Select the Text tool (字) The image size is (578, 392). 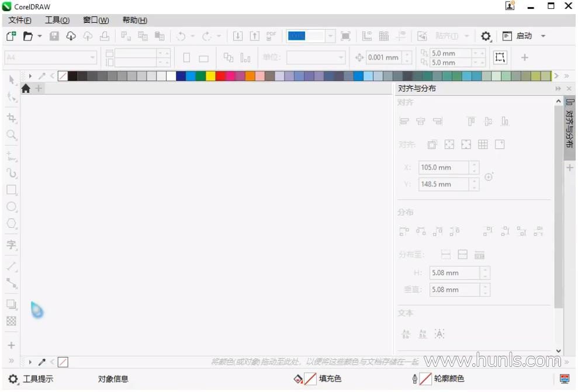pyautogui.click(x=12, y=245)
